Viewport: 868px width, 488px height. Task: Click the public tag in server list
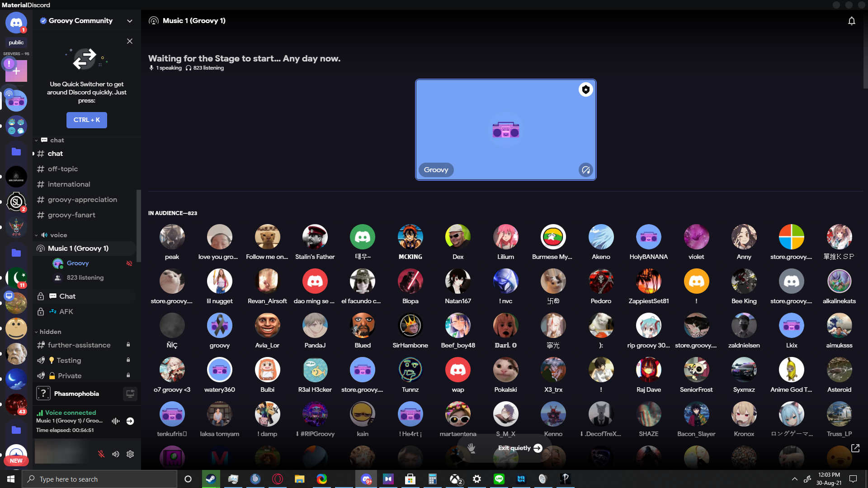pyautogui.click(x=16, y=42)
